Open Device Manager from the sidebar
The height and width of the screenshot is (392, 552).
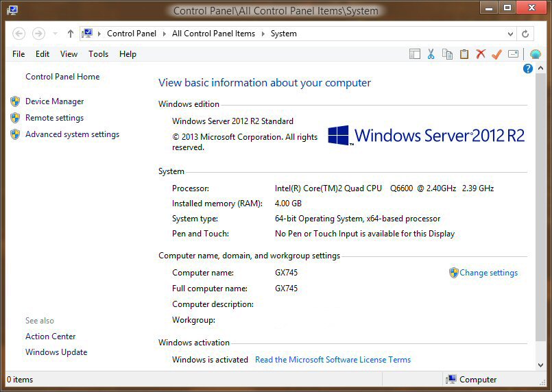click(54, 101)
